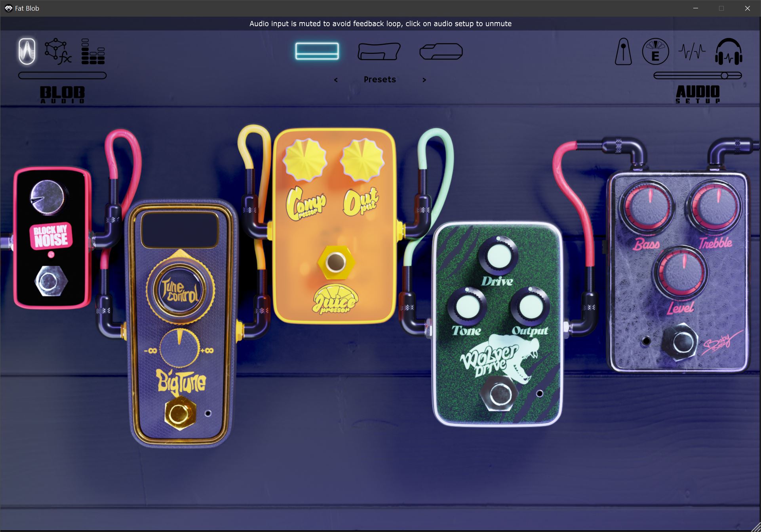This screenshot has height=532, width=761.
Task: Adjust the output volume slider above Audio Setup
Action: (698, 76)
